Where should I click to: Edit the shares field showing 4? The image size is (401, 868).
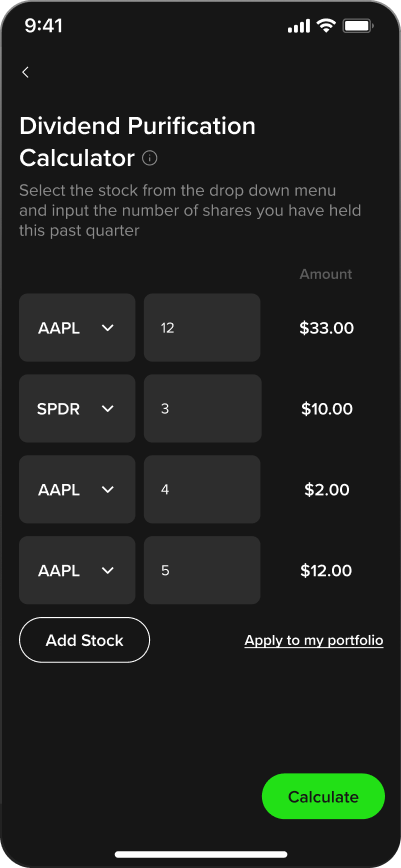point(202,489)
